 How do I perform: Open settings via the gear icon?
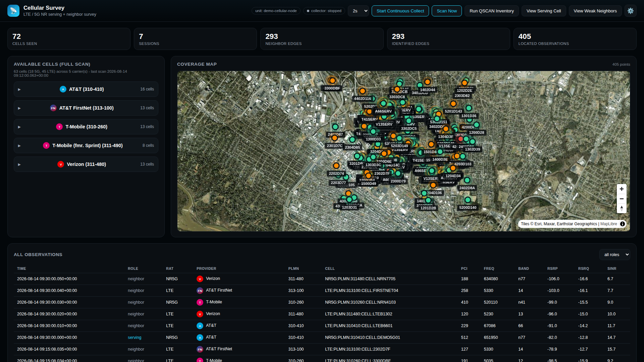coord(631,11)
